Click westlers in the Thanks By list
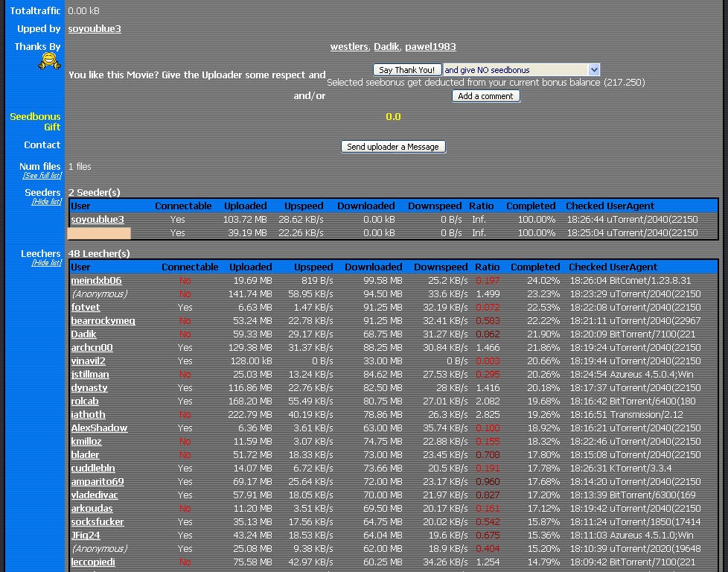The image size is (728, 572). coord(349,46)
